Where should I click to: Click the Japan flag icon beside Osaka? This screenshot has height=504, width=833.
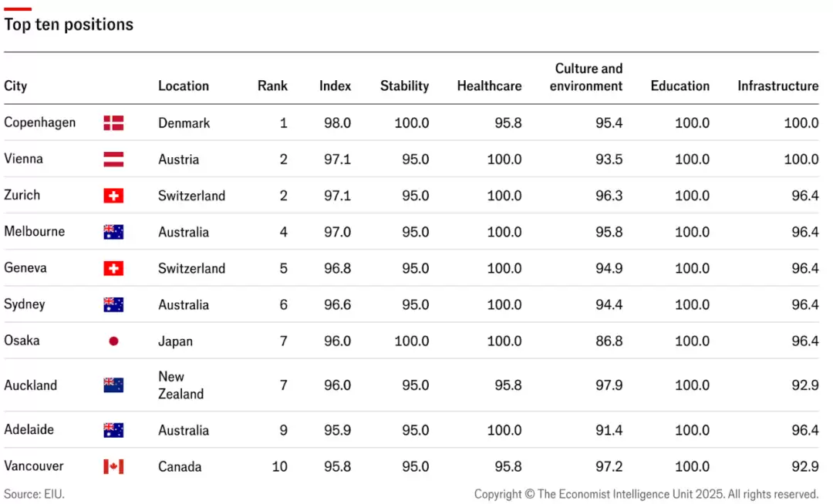[x=113, y=341]
